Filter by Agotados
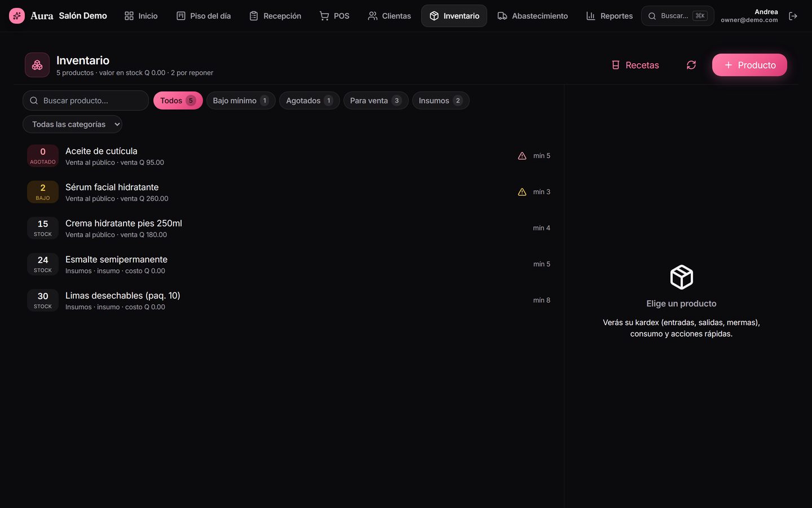 pyautogui.click(x=309, y=100)
